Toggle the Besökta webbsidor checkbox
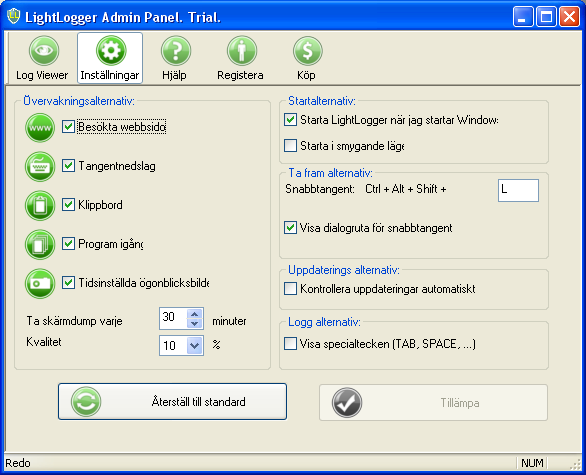Screen dimensions: 586x475 (x=68, y=127)
